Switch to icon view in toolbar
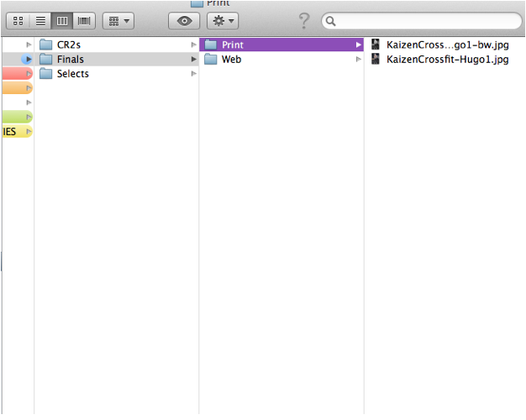This screenshot has width=526, height=420. pyautogui.click(x=18, y=20)
